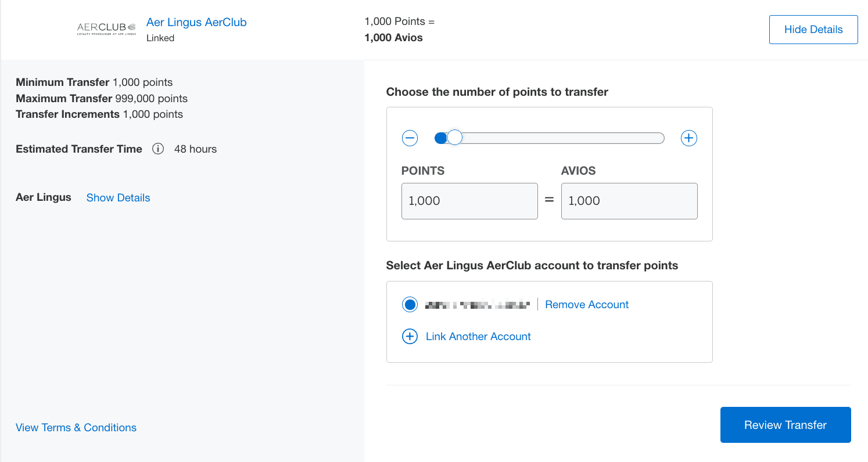Screen dimensions: 868x462
Task: Click the masked account number text
Action: 477,305
